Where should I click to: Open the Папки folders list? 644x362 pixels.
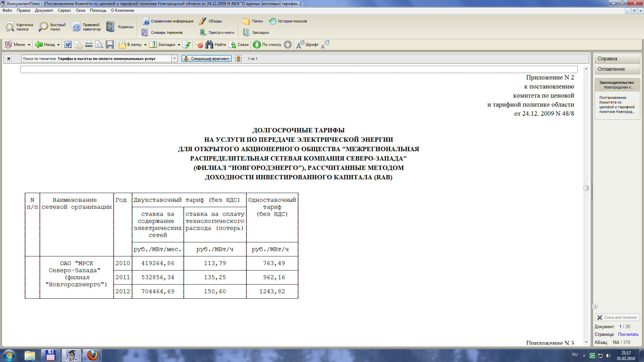click(253, 21)
